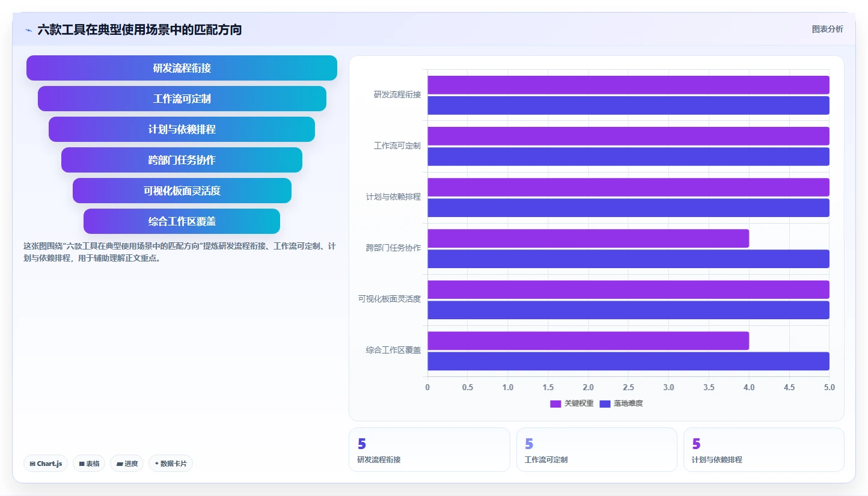Image resolution: width=868 pixels, height=496 pixels.
Task: Click the Chart.js tag icon
Action: pyautogui.click(x=32, y=464)
